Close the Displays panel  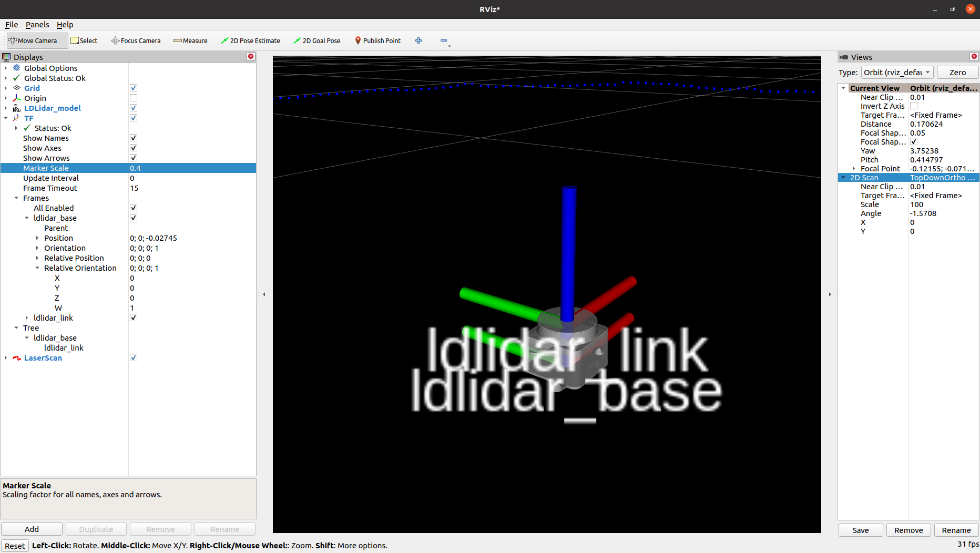coord(251,57)
